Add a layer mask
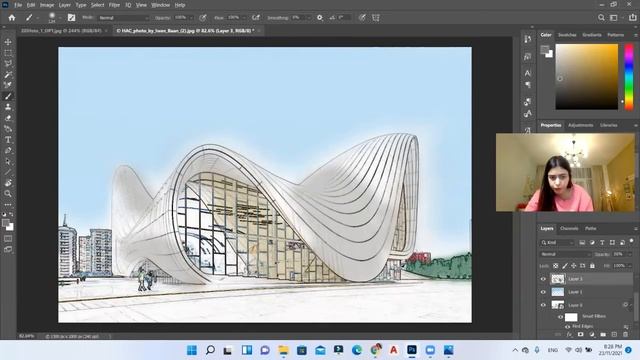 (580, 334)
